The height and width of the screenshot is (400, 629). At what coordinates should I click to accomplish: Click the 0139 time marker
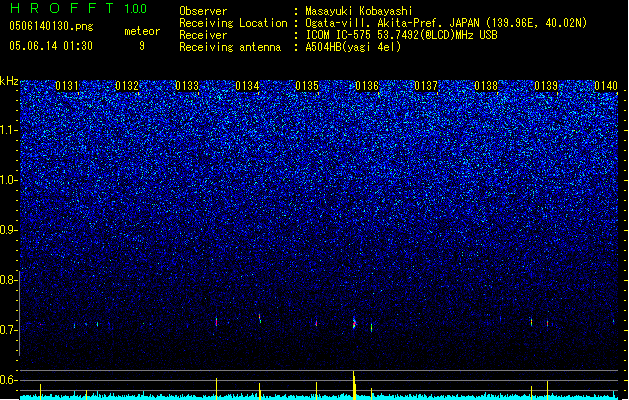point(546,86)
